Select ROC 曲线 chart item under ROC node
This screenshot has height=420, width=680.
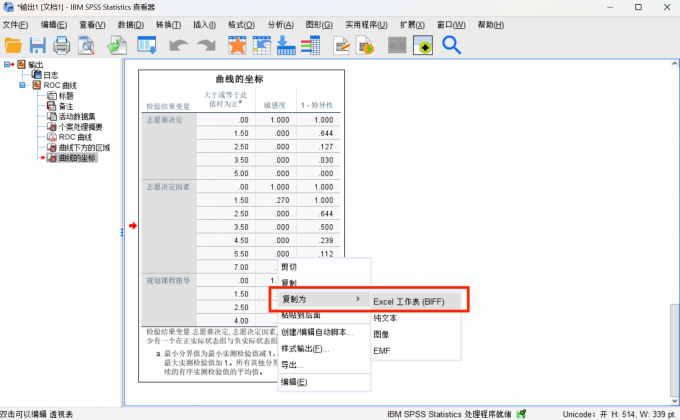(x=75, y=138)
